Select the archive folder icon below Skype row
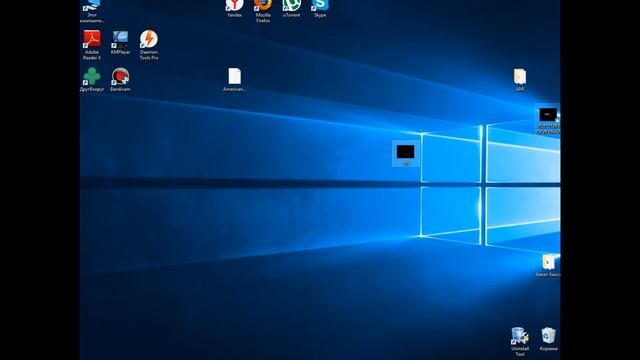The height and width of the screenshot is (360, 640). [x=520, y=80]
